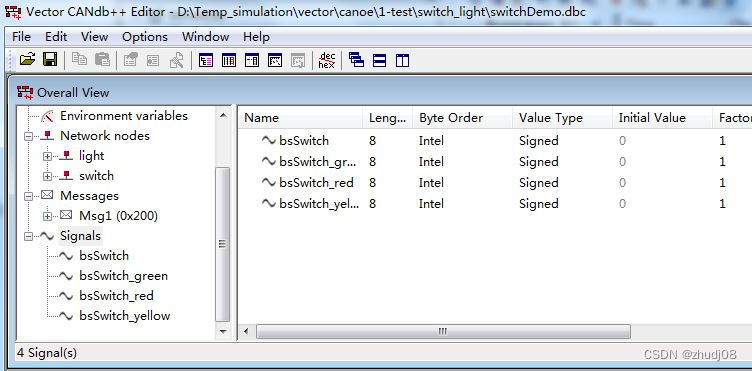This screenshot has height=371, width=752.
Task: Click the Msg1 message envelope icon
Action: [66, 216]
